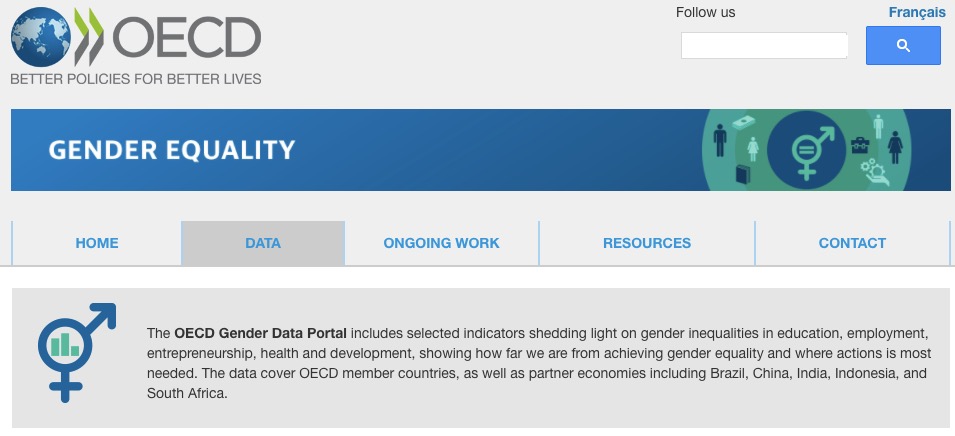
Task: Select the Data tab
Action: pos(263,243)
